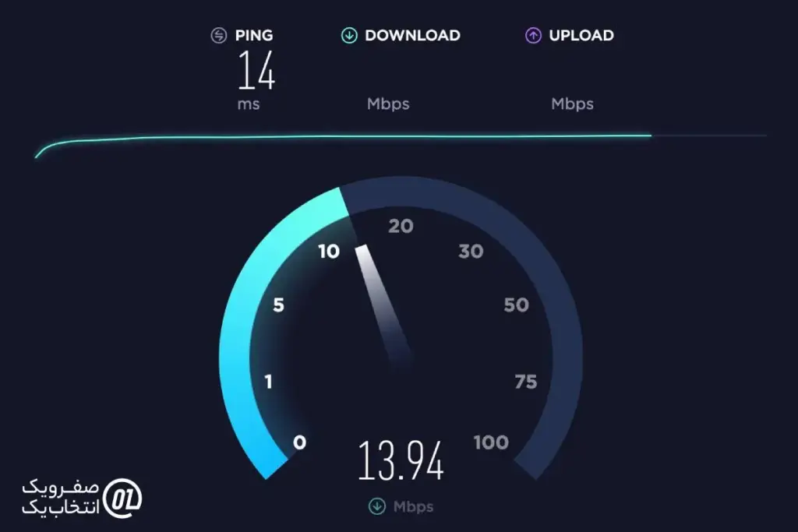Click the 13.94 speed readout
This screenshot has width=798, height=532.
pyautogui.click(x=401, y=461)
